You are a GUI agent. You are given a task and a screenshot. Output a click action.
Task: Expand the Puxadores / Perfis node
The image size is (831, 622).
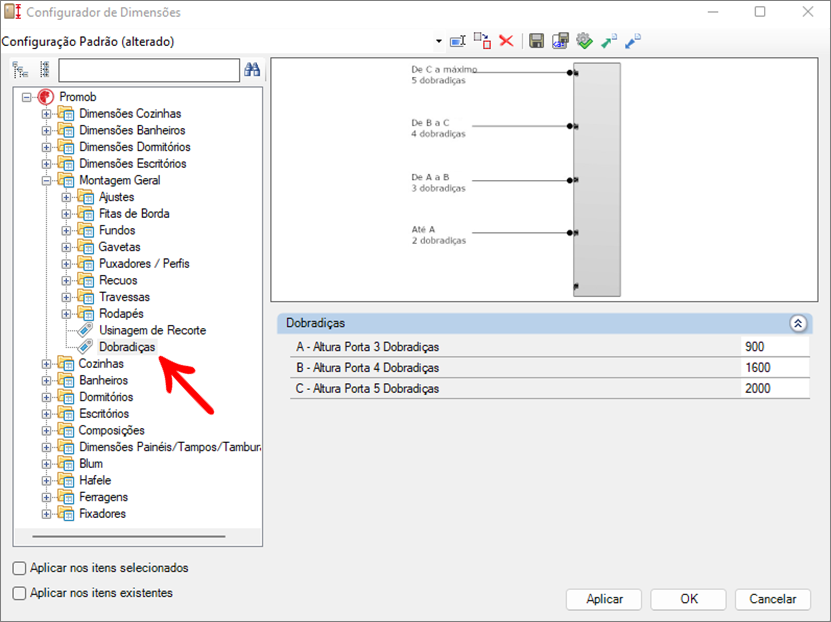tap(66, 264)
